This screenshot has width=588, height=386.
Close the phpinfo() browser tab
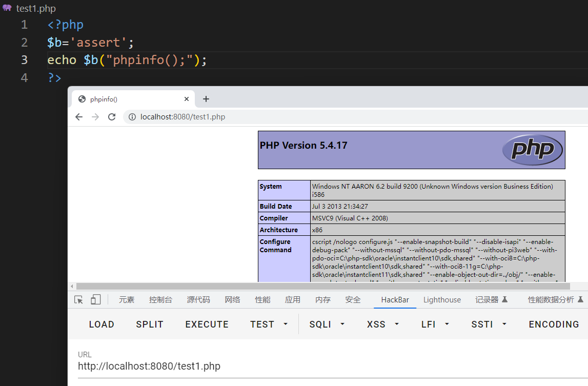point(187,99)
